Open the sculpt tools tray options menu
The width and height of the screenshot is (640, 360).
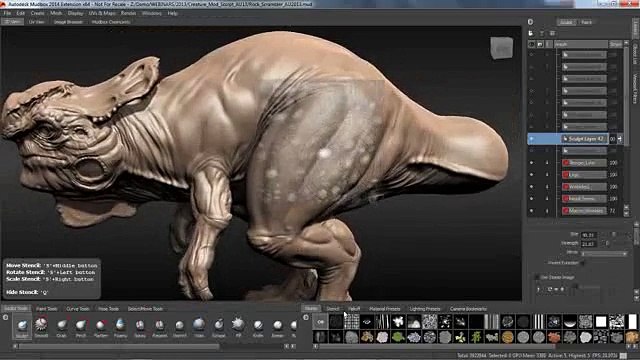(5, 317)
